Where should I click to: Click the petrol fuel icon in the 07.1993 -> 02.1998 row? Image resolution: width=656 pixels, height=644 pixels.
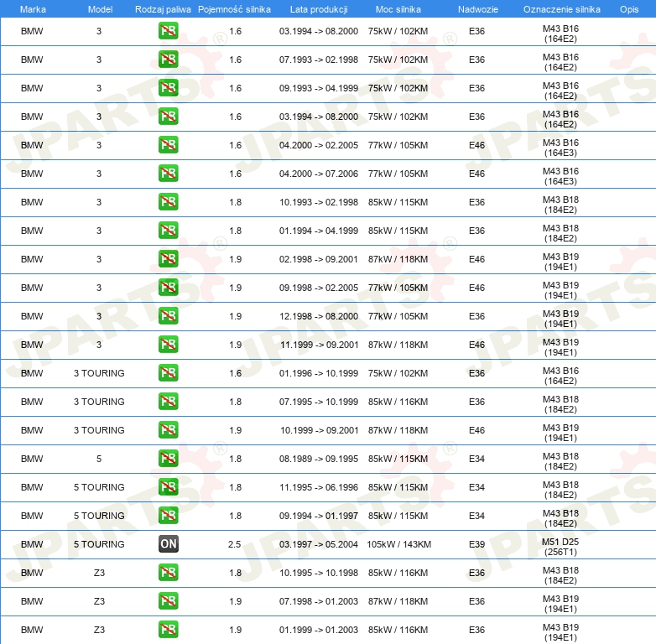click(x=168, y=60)
